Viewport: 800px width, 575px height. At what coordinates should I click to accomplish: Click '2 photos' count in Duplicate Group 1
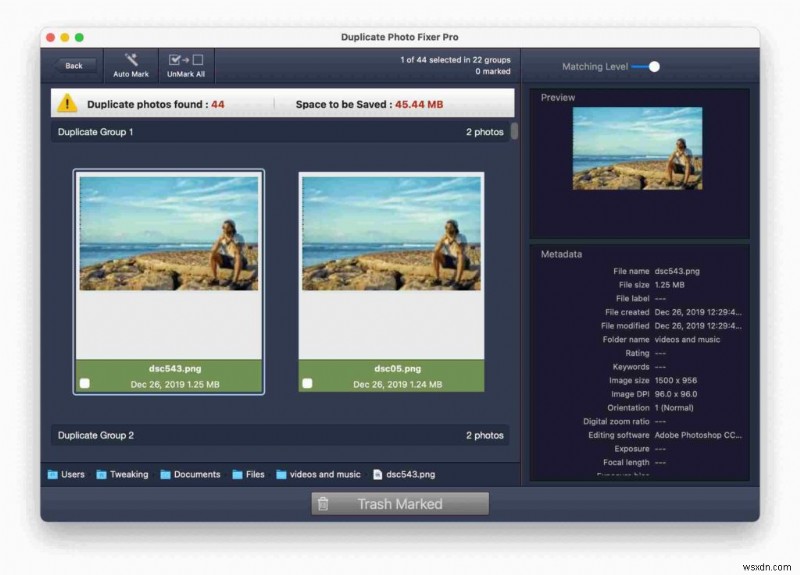tap(485, 132)
